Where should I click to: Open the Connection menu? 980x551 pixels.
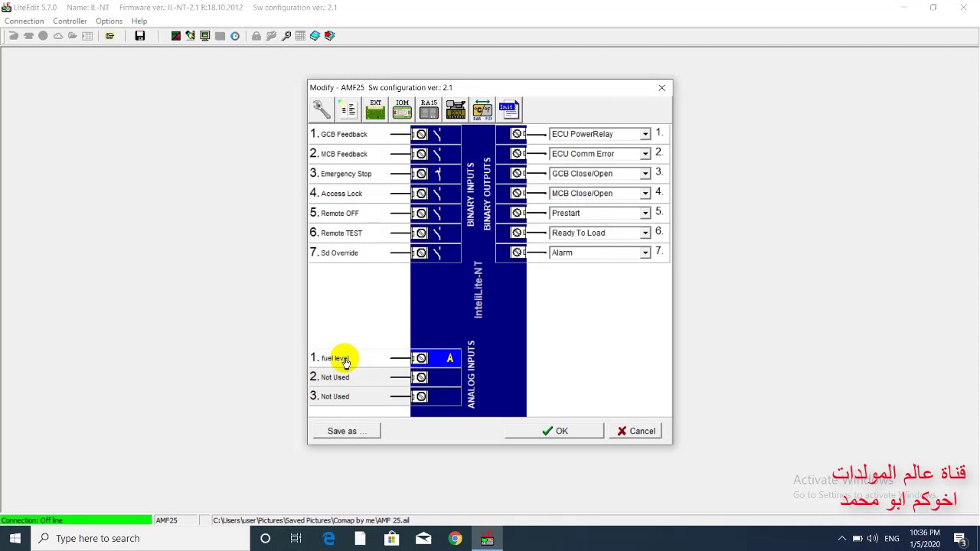click(x=24, y=21)
